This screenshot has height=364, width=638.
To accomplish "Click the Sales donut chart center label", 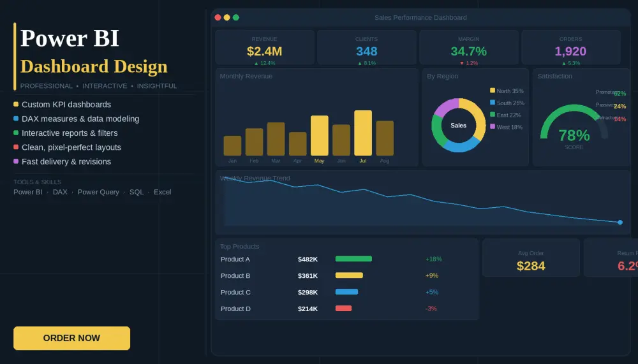I will click(x=459, y=126).
